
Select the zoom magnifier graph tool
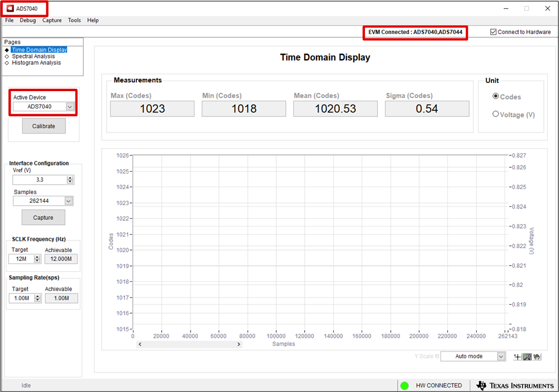click(x=527, y=357)
